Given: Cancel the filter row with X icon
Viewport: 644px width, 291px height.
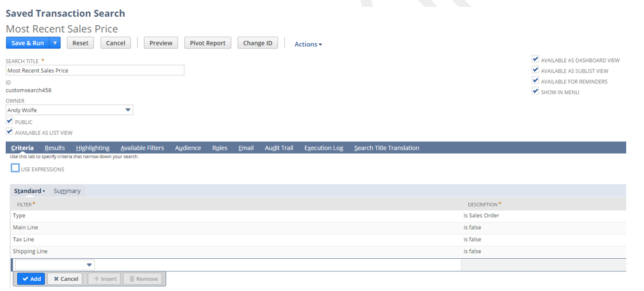Looking at the screenshot, I should 65,279.
